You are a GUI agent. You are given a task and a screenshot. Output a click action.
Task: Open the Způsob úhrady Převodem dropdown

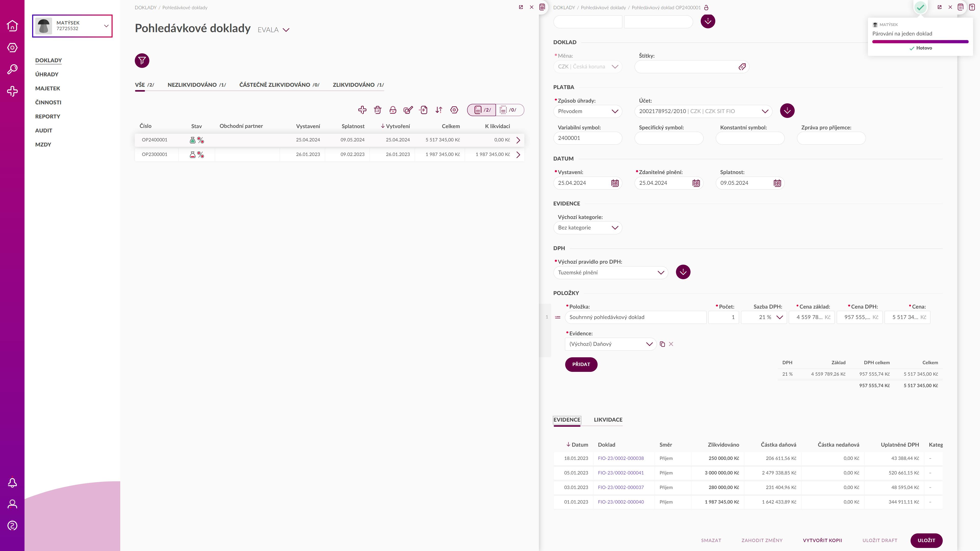tap(587, 112)
